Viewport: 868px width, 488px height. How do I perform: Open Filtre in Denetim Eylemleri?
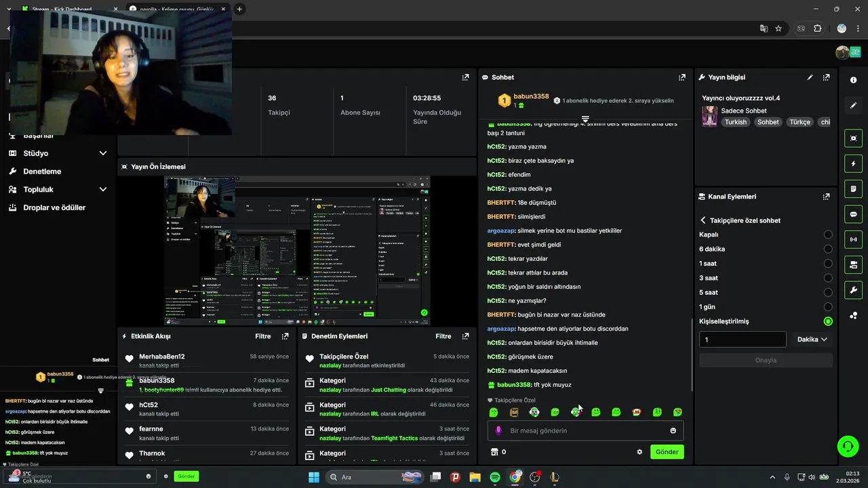click(443, 336)
